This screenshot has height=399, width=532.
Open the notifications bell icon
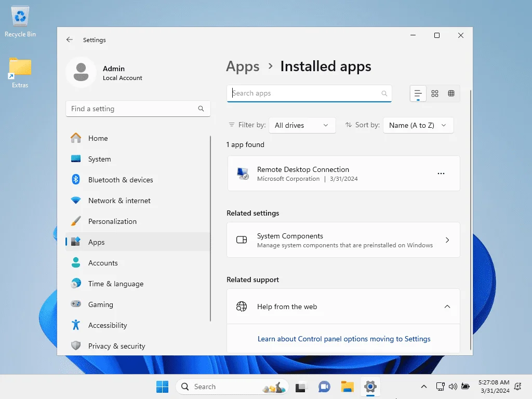coord(518,387)
